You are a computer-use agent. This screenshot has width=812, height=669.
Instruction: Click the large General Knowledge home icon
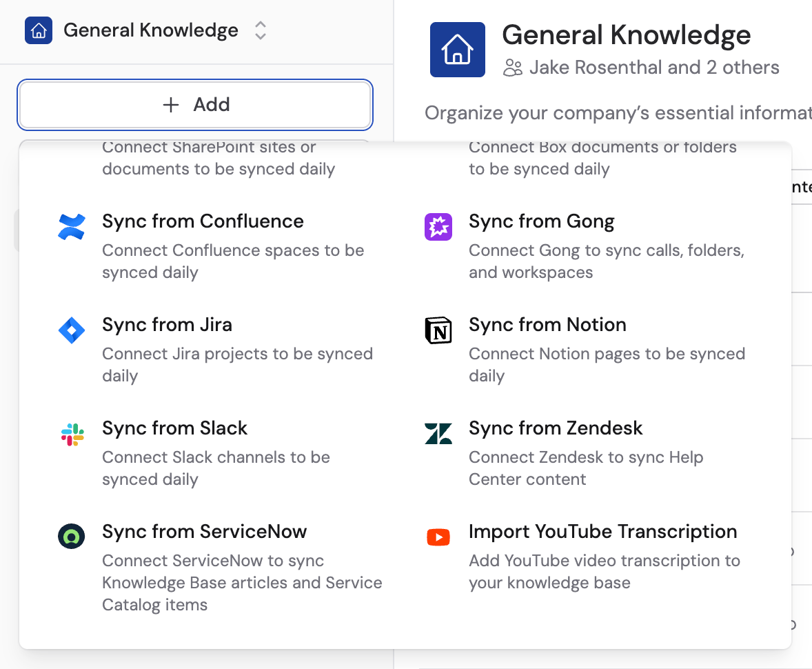(457, 50)
